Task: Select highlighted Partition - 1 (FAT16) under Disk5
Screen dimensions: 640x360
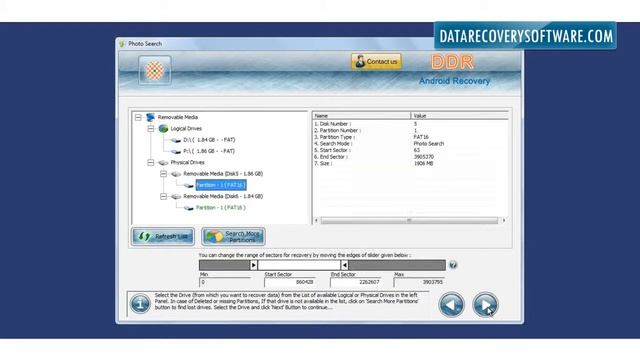Action: point(221,185)
